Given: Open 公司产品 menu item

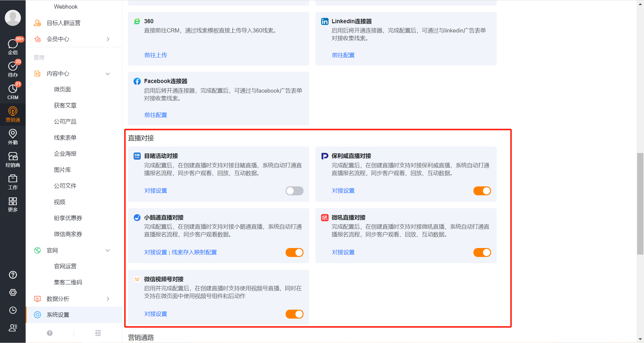Looking at the screenshot, I should [65, 121].
